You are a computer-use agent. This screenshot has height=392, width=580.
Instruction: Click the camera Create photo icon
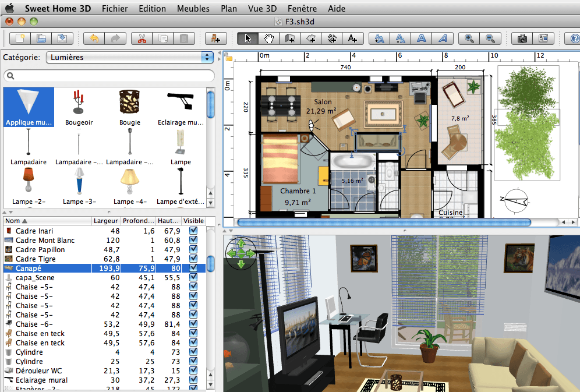click(522, 38)
